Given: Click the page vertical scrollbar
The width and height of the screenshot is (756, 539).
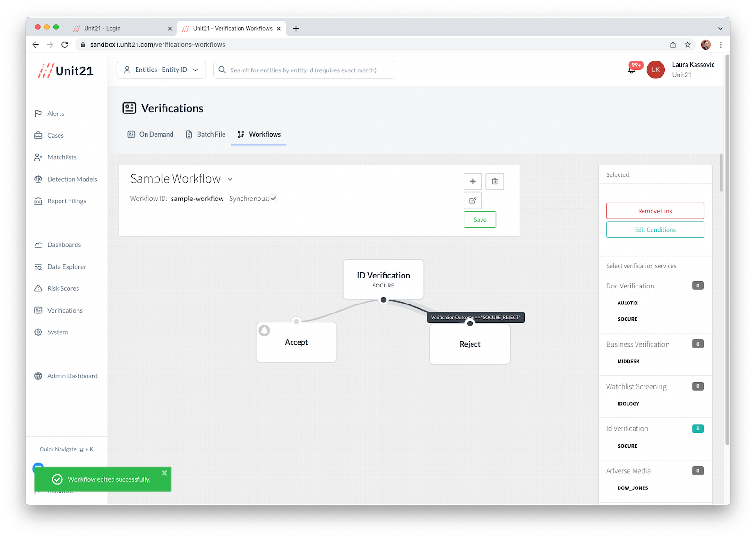Looking at the screenshot, I should pos(727,250).
